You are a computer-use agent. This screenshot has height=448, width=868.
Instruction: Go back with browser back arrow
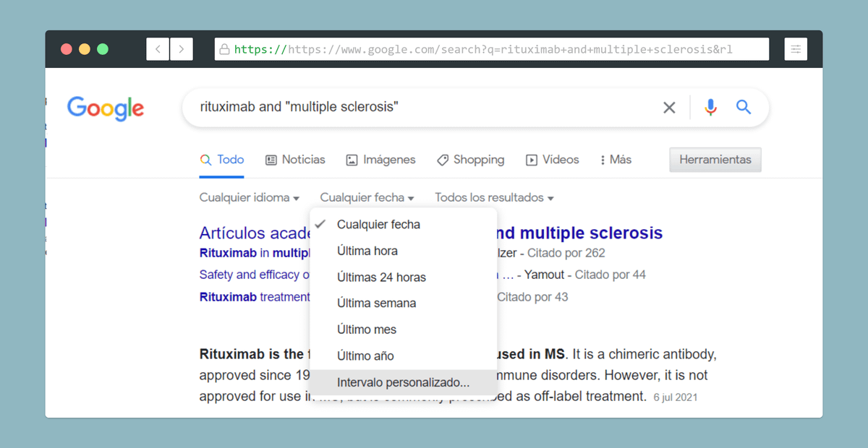tap(158, 49)
